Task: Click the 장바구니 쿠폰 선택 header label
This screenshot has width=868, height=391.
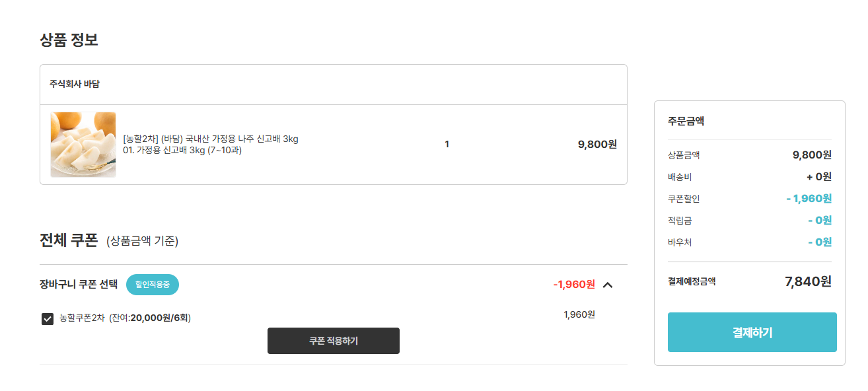Action: pos(79,285)
